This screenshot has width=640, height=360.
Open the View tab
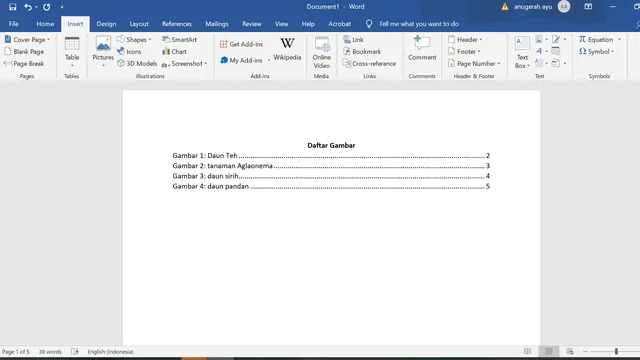pyautogui.click(x=281, y=24)
